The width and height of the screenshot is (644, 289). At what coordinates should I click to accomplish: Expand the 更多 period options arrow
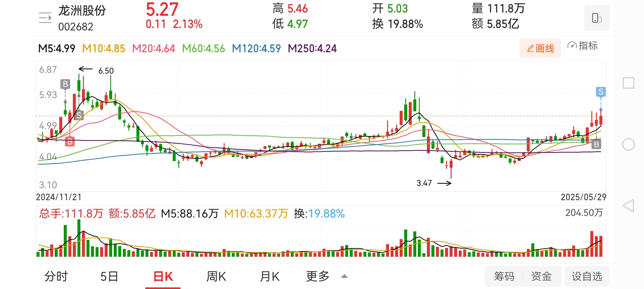(344, 276)
